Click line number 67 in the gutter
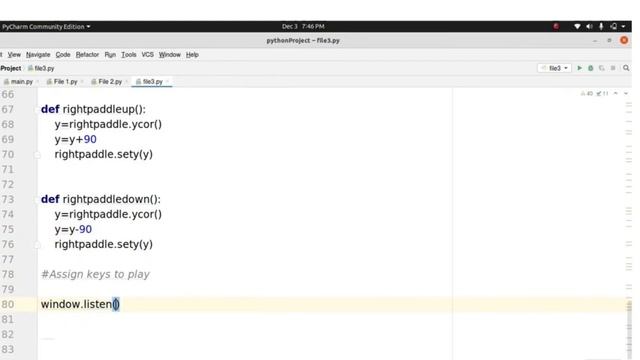 click(7, 109)
